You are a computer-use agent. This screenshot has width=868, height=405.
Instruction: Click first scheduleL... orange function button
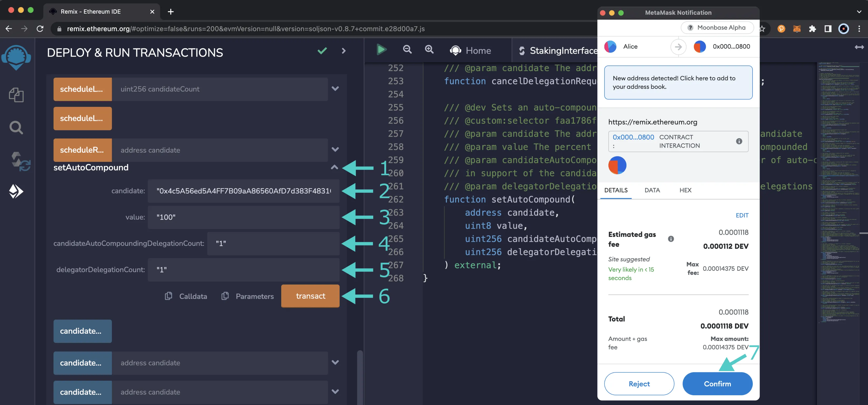[x=82, y=89]
